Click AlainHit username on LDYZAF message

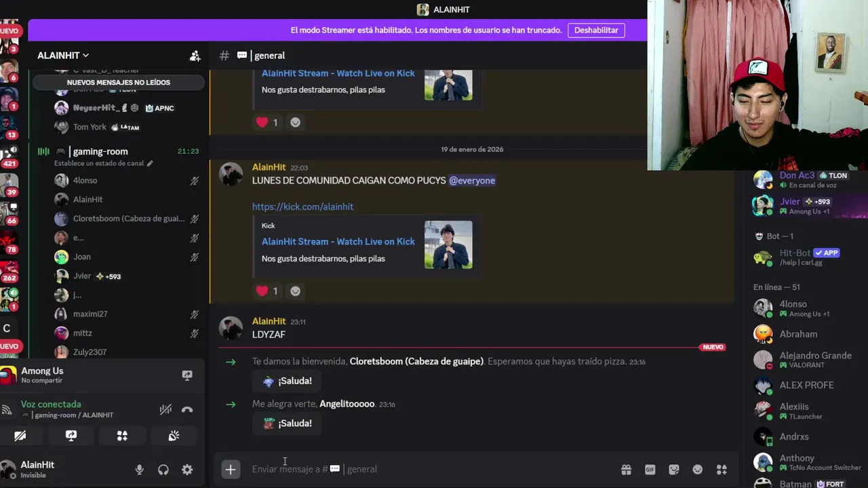point(269,321)
